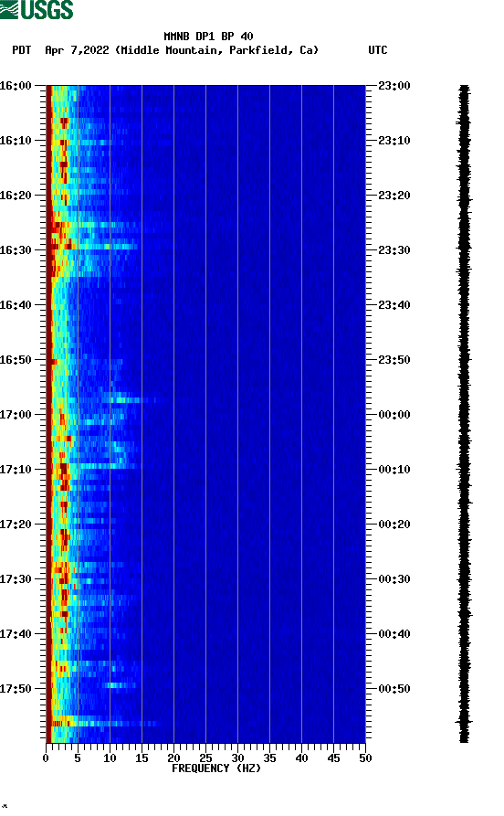Click the 30 Hz axis tick label
504x816 pixels.
tap(237, 758)
